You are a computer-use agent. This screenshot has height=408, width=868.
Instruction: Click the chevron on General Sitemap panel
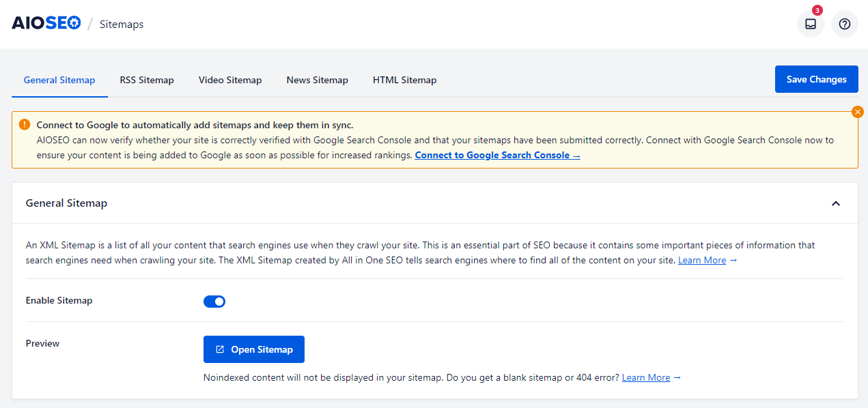[x=836, y=203]
